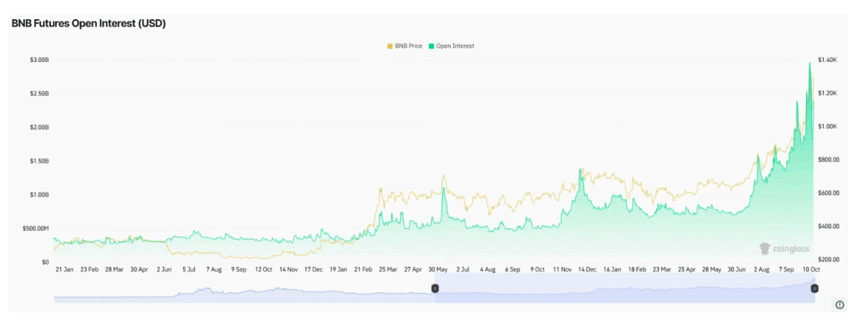868x324 pixels.
Task: Click the 2 Jul date label
Action: 463,270
